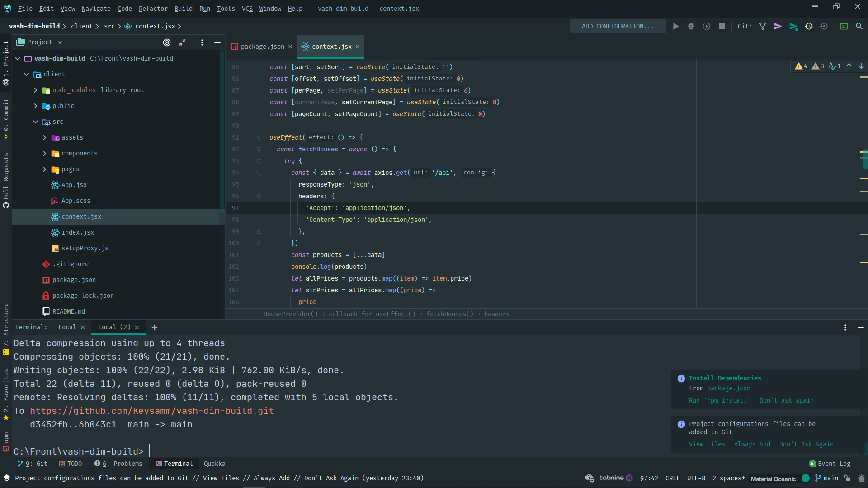Viewport: 868px width, 488px height.
Task: Click the Search Everywhere magnifier icon
Action: click(x=859, y=26)
